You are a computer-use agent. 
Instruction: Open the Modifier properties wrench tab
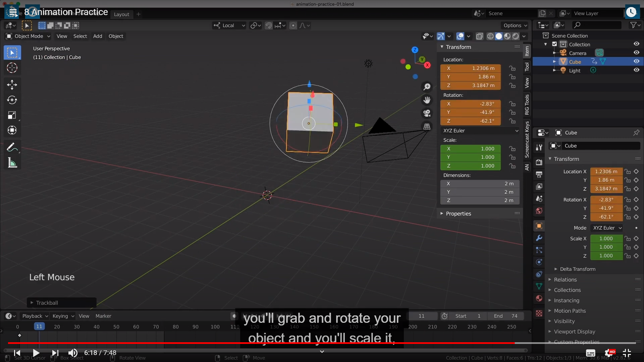coord(539,238)
